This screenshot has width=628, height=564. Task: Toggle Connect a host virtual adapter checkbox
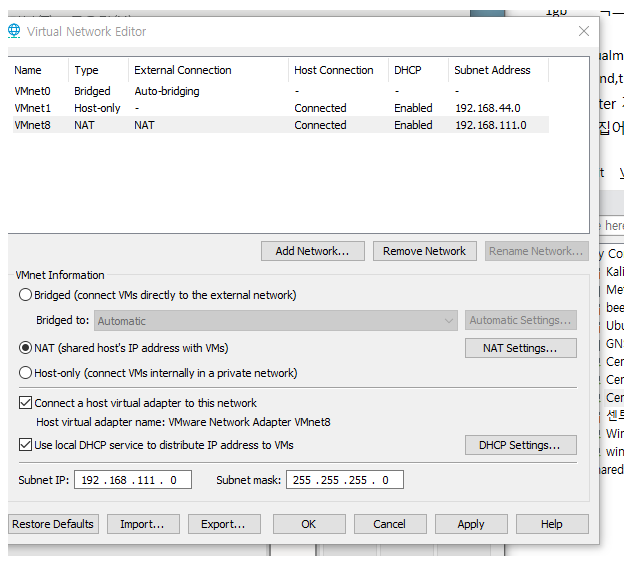point(25,403)
